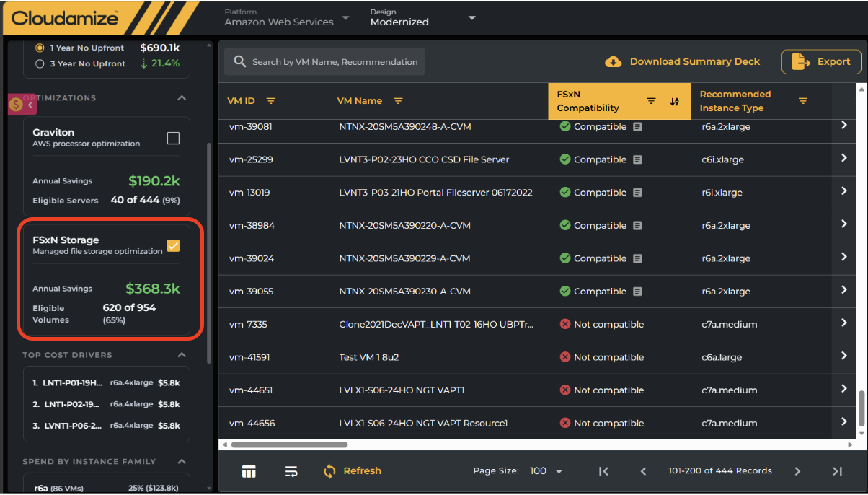
Task: Go to the first page of records
Action: pyautogui.click(x=604, y=471)
